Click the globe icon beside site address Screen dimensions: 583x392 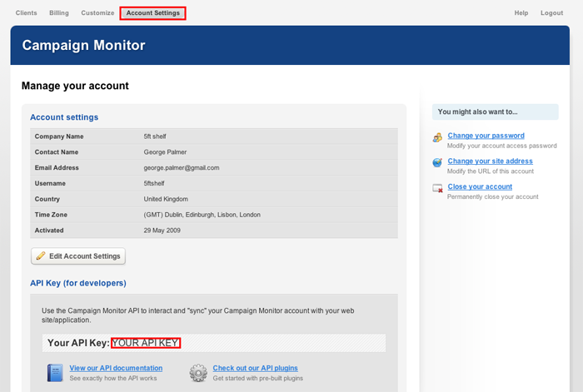pyautogui.click(x=437, y=162)
